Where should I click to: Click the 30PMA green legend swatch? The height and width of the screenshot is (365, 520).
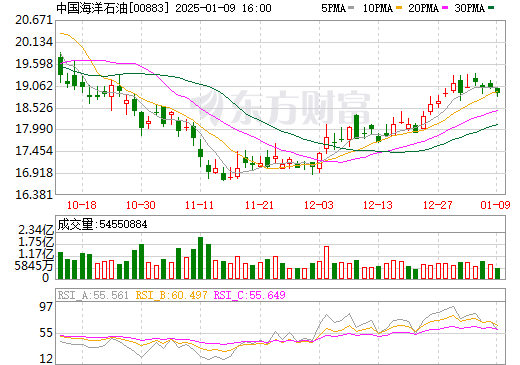click(x=491, y=8)
